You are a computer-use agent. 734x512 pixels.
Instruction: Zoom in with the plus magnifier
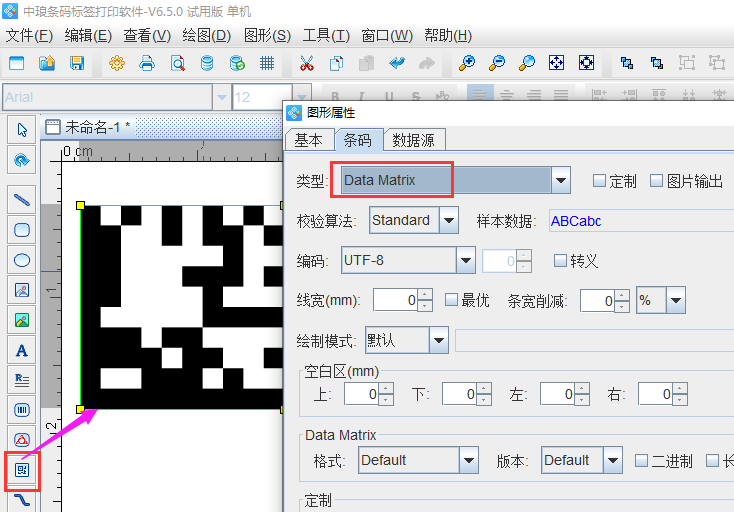tap(467, 62)
